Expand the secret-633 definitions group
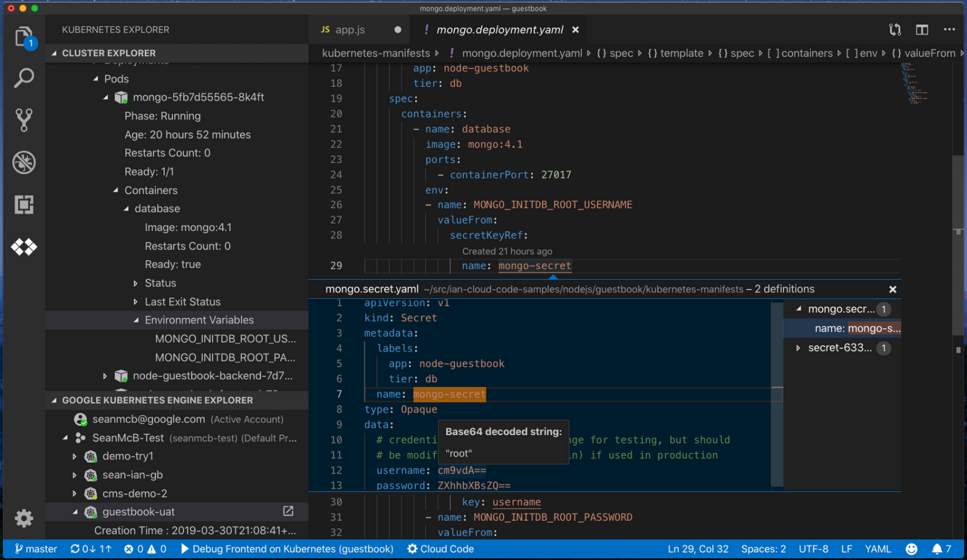 point(798,348)
